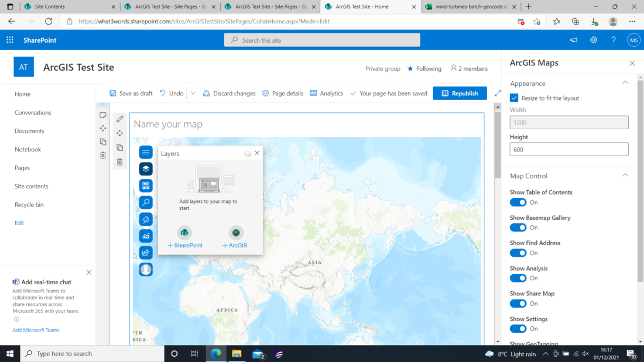The height and width of the screenshot is (362, 644).
Task: Open Home in site navigation
Action: [23, 94]
